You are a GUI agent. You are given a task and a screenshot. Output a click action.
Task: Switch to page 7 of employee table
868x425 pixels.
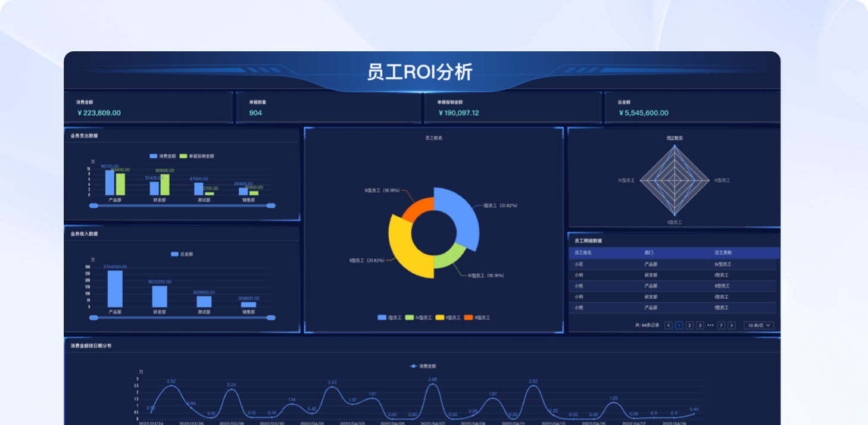click(x=721, y=326)
